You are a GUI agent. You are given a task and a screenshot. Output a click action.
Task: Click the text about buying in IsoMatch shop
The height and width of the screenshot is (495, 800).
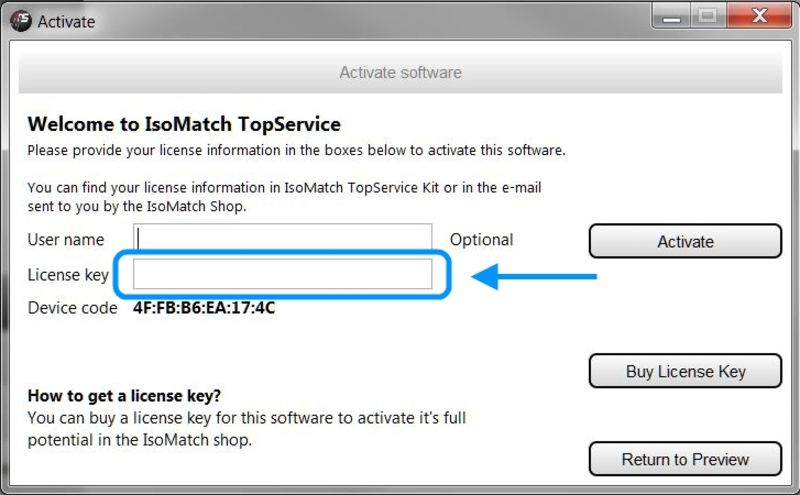tap(247, 428)
